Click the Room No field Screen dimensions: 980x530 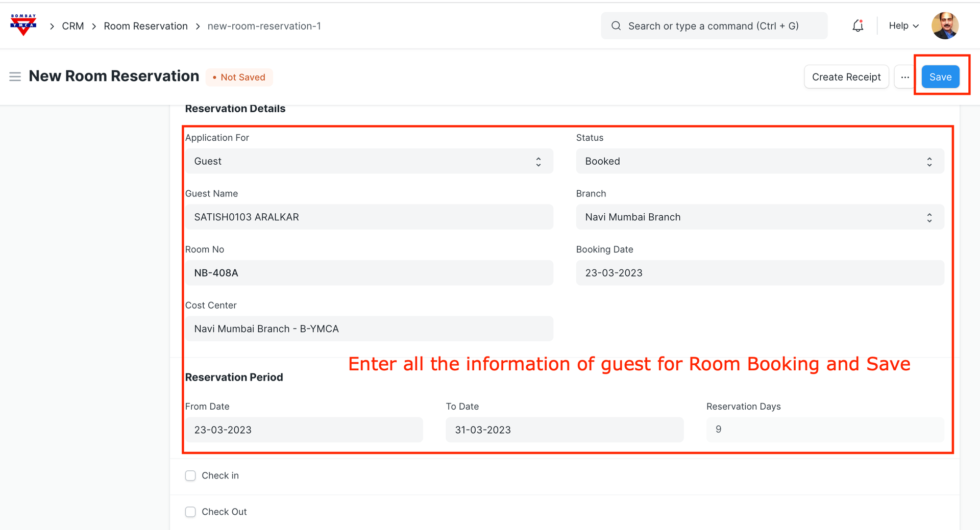(x=369, y=273)
